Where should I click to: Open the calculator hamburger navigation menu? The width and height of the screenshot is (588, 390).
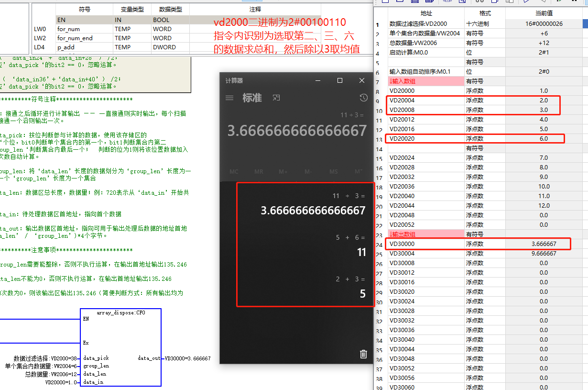pyautogui.click(x=229, y=98)
